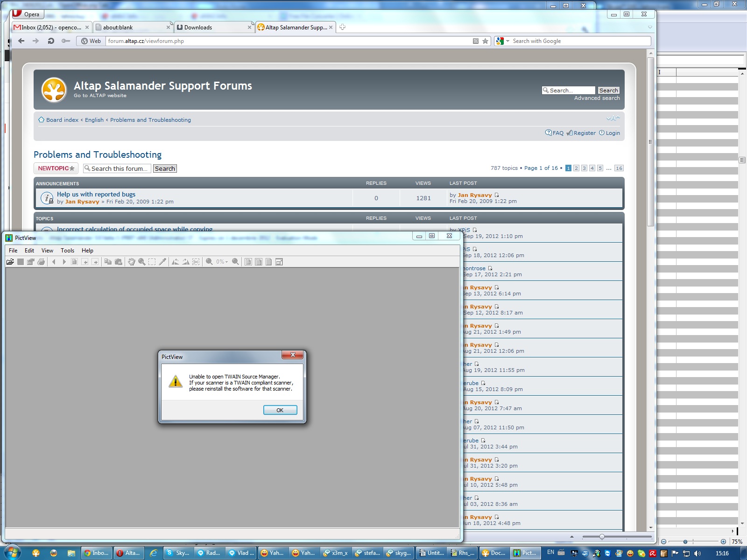Switch to the Downloads tab in Opera
This screenshot has width=747, height=560.
(x=212, y=28)
